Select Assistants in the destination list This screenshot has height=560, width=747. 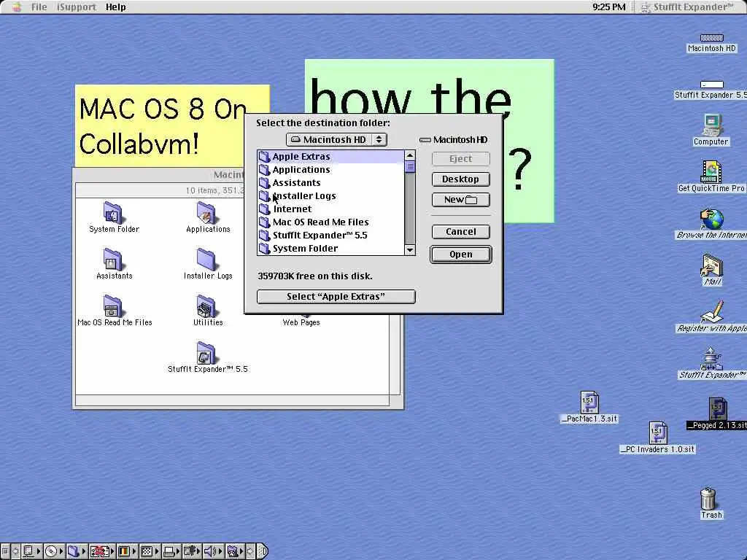(330, 182)
